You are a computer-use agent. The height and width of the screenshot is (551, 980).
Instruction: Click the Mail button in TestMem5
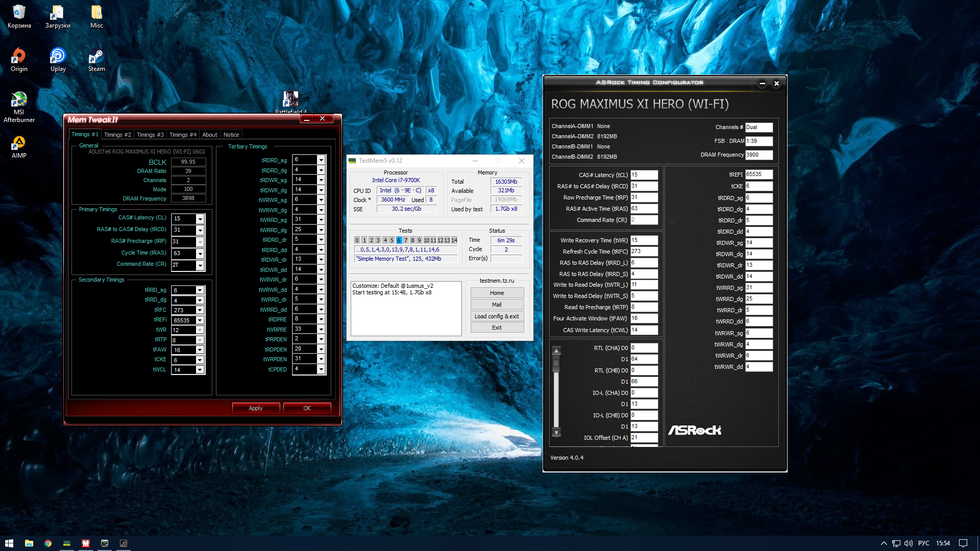click(497, 305)
